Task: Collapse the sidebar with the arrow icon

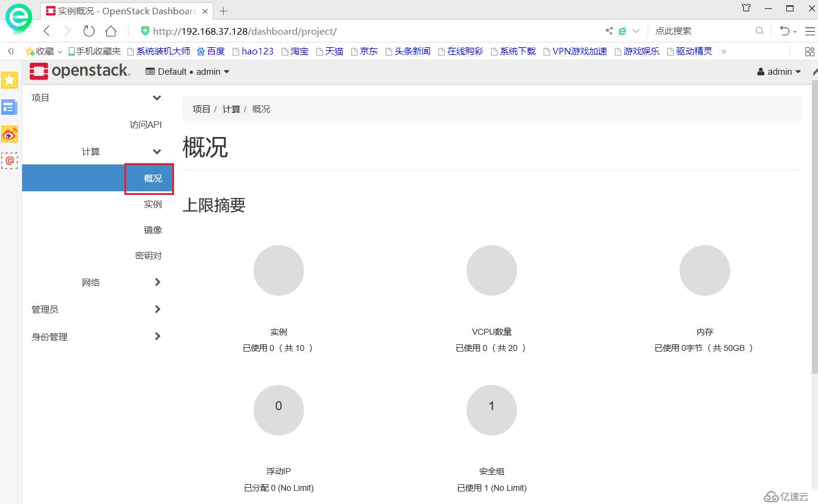Action: [x=10, y=51]
